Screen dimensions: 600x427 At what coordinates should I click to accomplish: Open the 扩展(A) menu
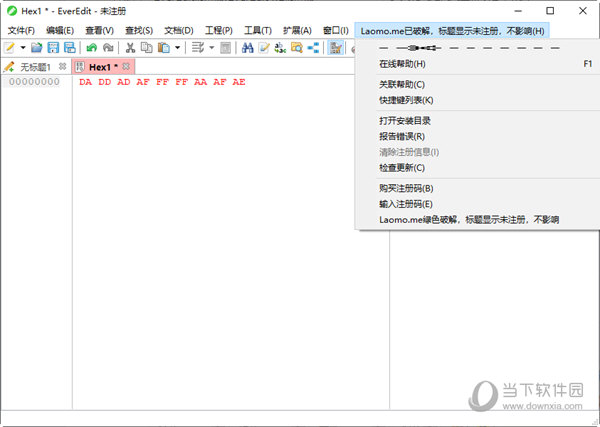pyautogui.click(x=297, y=31)
